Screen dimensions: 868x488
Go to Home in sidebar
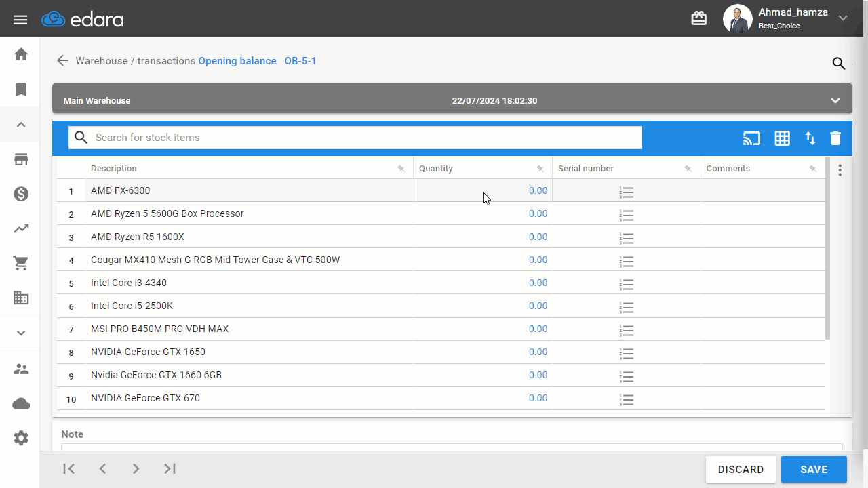21,54
